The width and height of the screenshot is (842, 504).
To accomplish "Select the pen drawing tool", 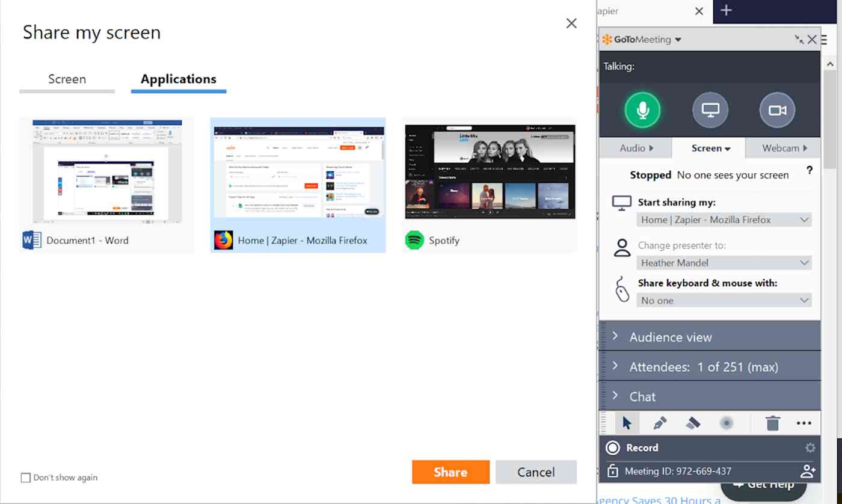I will tap(659, 423).
